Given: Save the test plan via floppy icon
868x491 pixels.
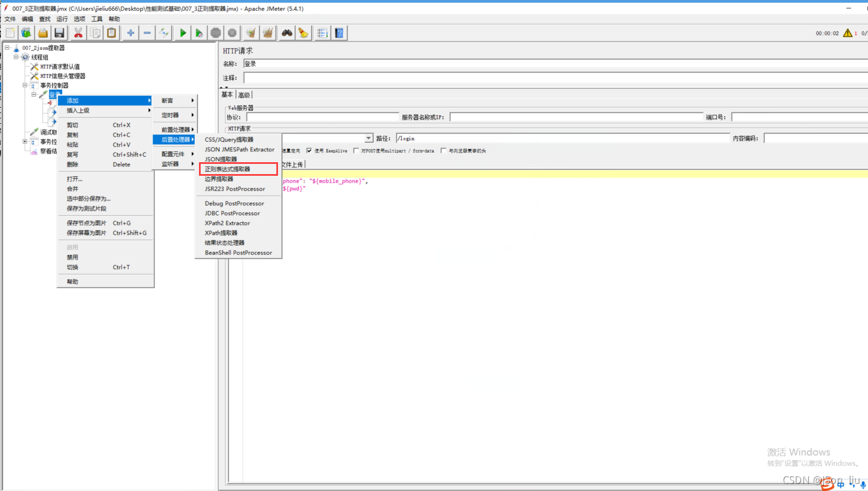Looking at the screenshot, I should click(x=59, y=33).
